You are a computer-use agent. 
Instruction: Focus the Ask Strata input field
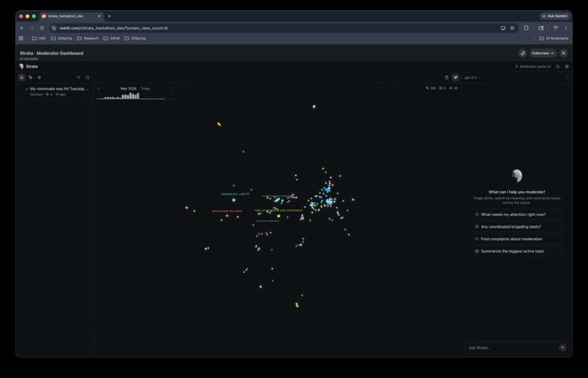[512, 347]
